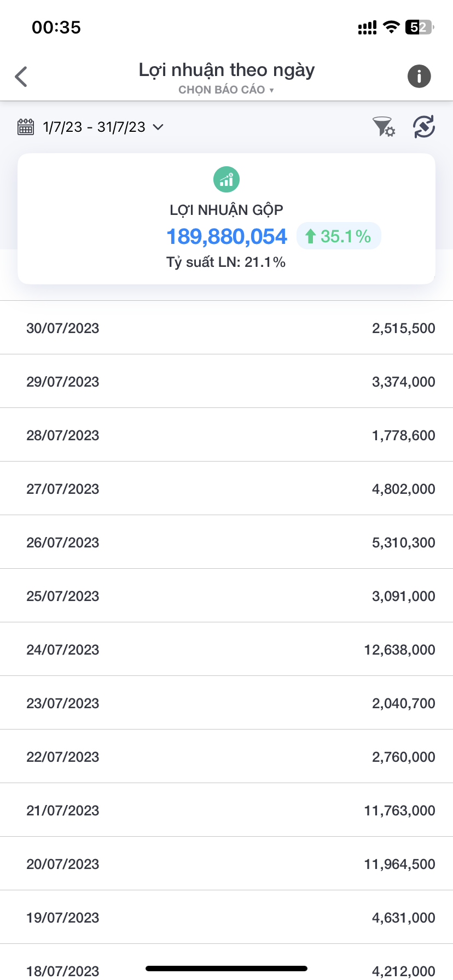Tap the refresh sync icon
The width and height of the screenshot is (453, 980).
[424, 127]
